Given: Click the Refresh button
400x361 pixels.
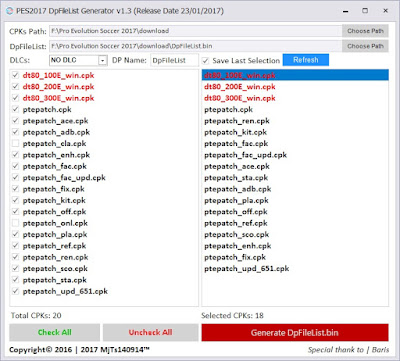Looking at the screenshot, I should point(306,60).
